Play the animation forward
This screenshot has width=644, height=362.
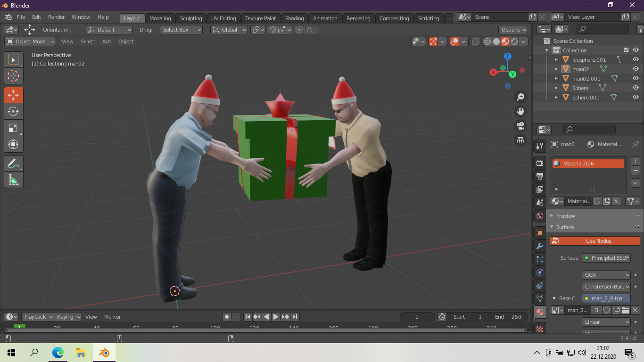276,317
